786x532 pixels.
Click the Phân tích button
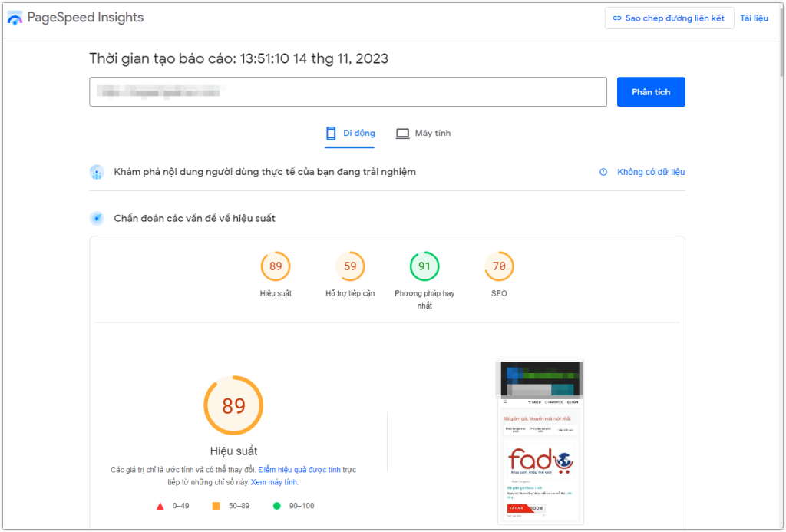point(651,92)
